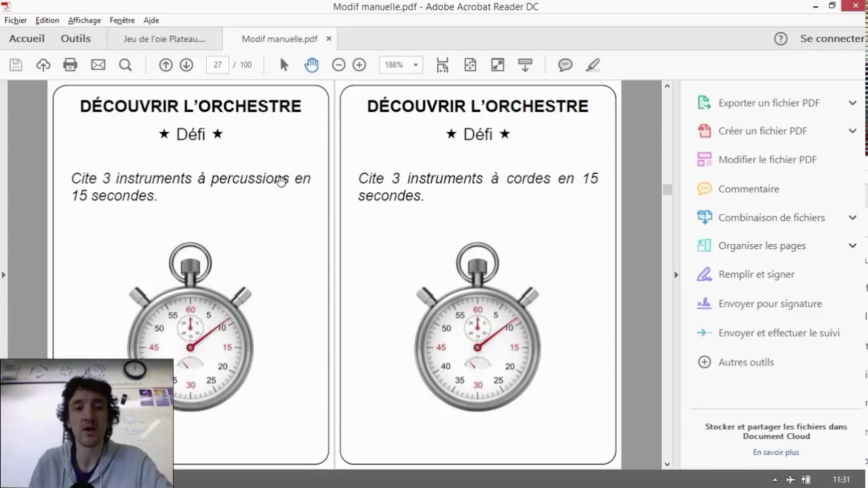Click the Remplir et signer pen icon
868x488 pixels.
[x=705, y=274]
